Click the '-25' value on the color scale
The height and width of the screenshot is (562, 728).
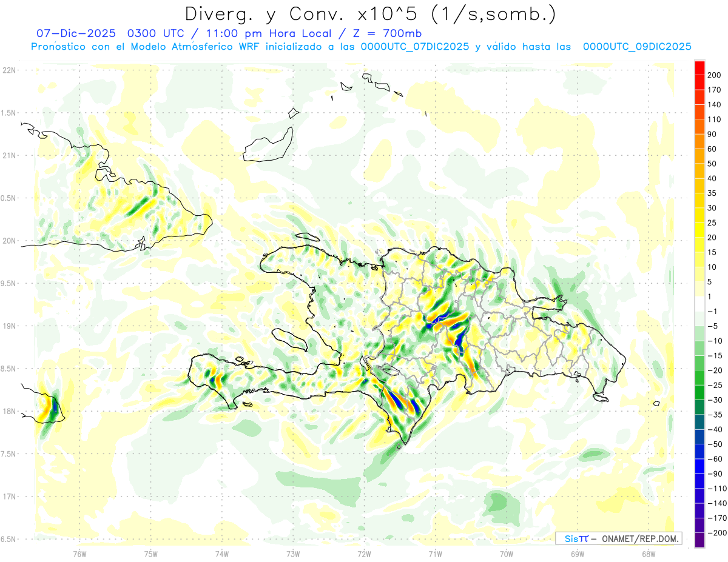pos(715,385)
